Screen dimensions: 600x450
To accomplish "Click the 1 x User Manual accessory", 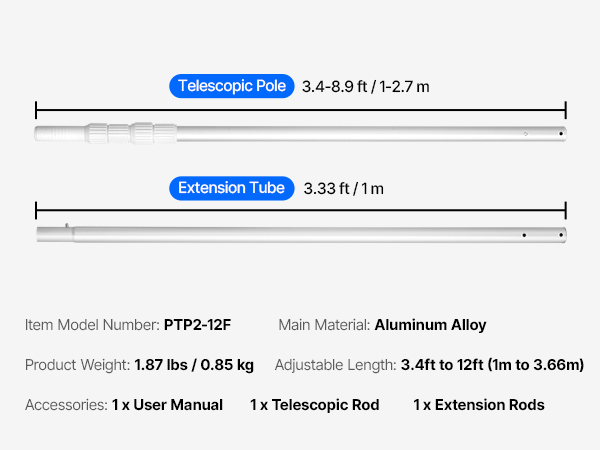I will pyautogui.click(x=164, y=405).
